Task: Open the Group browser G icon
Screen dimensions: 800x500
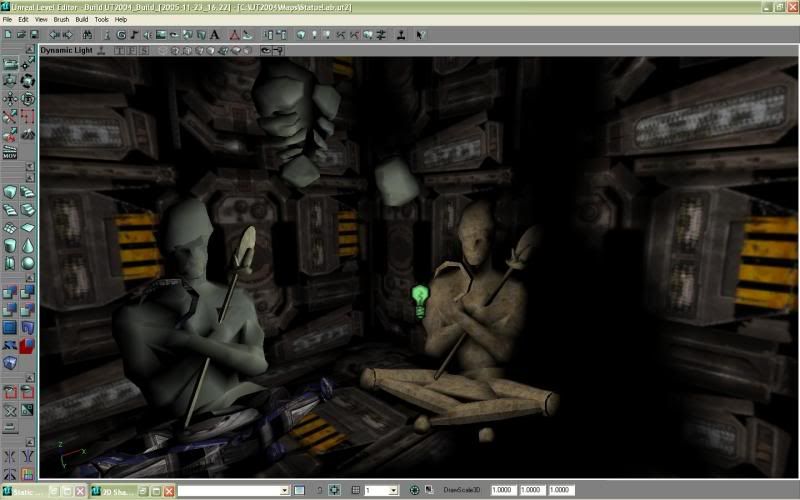Action: (x=121, y=35)
